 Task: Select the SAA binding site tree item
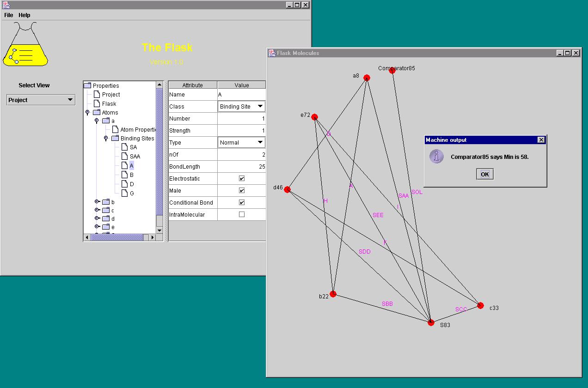135,157
